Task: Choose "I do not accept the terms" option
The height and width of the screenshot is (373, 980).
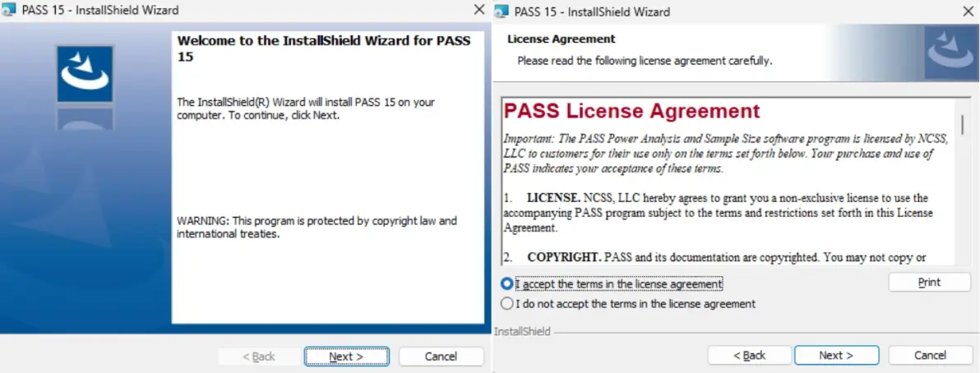Action: 507,304
